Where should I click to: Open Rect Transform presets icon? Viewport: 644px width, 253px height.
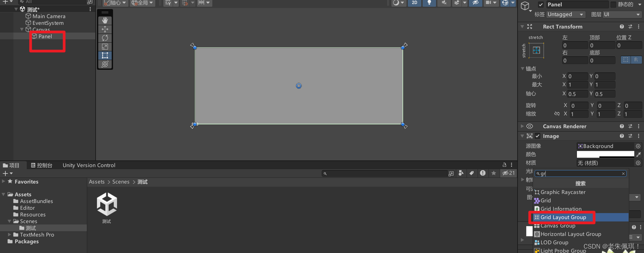pos(630,27)
